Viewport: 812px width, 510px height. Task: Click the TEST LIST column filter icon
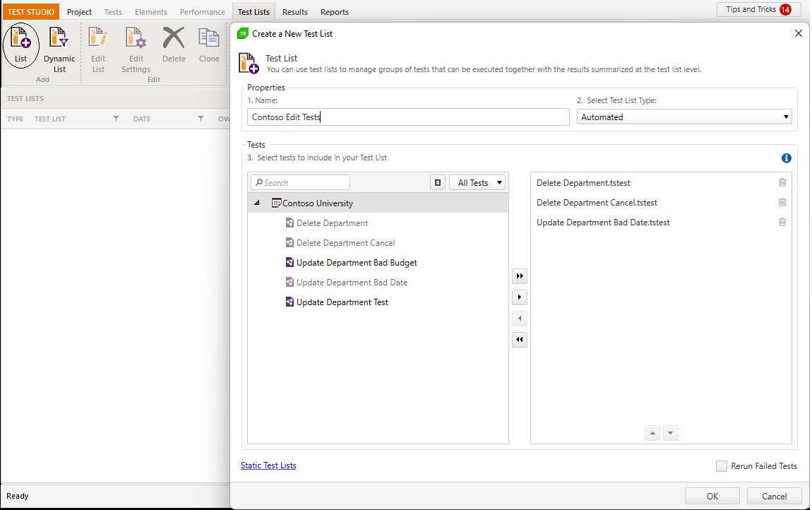coord(116,119)
